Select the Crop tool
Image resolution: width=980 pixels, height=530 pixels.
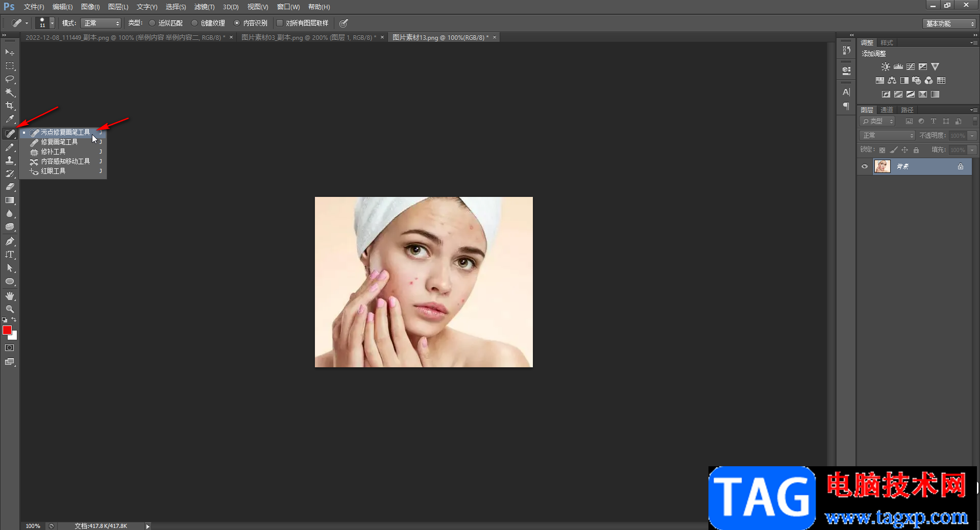(x=10, y=106)
